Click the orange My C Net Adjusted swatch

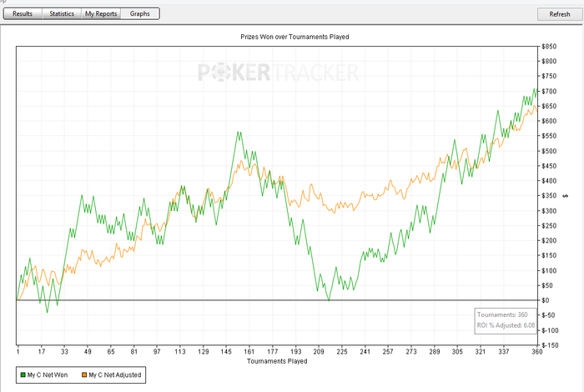tap(84, 374)
